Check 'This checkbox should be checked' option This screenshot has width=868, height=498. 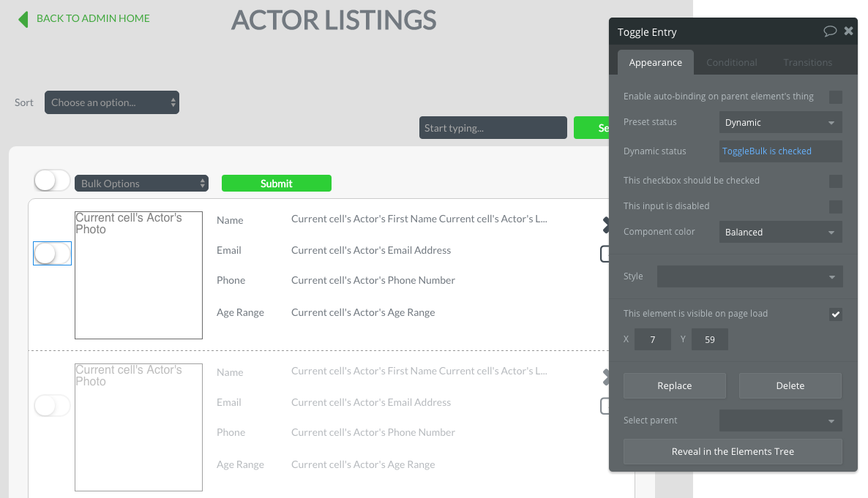[x=835, y=181]
